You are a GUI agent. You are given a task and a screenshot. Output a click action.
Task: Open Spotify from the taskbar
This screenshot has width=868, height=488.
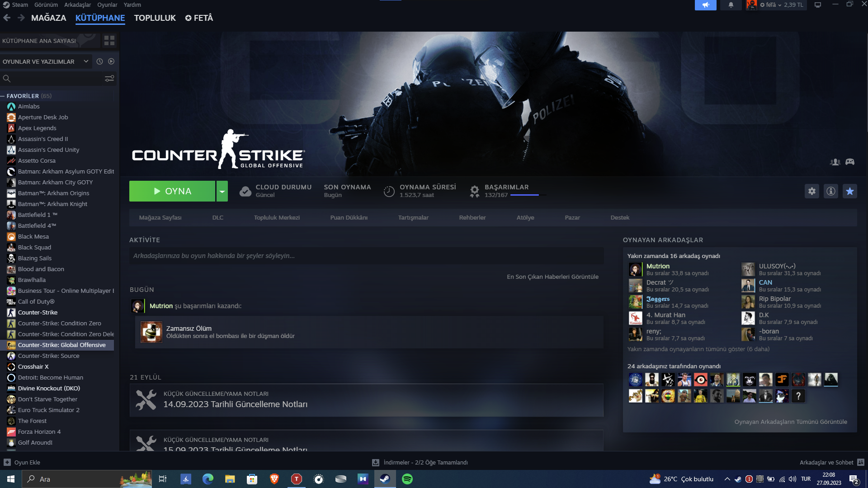407,479
